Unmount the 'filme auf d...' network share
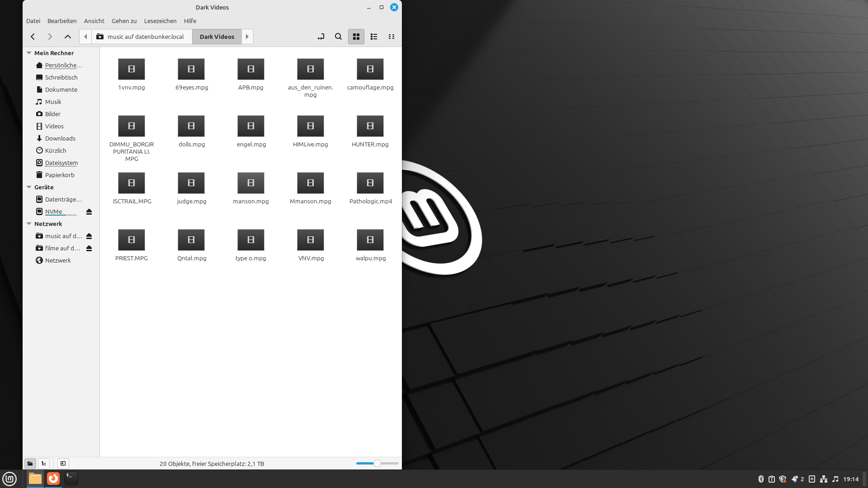The width and height of the screenshot is (868, 488). (89, 248)
